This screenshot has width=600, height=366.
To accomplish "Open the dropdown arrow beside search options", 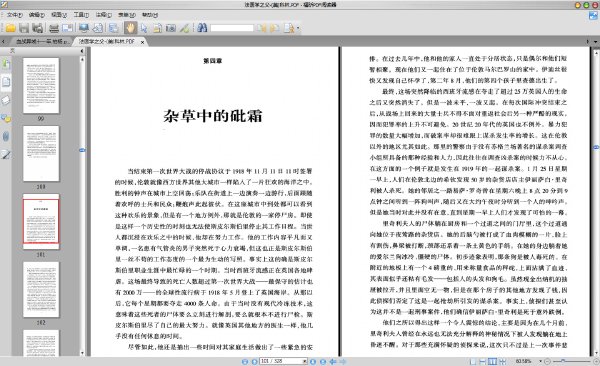I will point(298,28).
